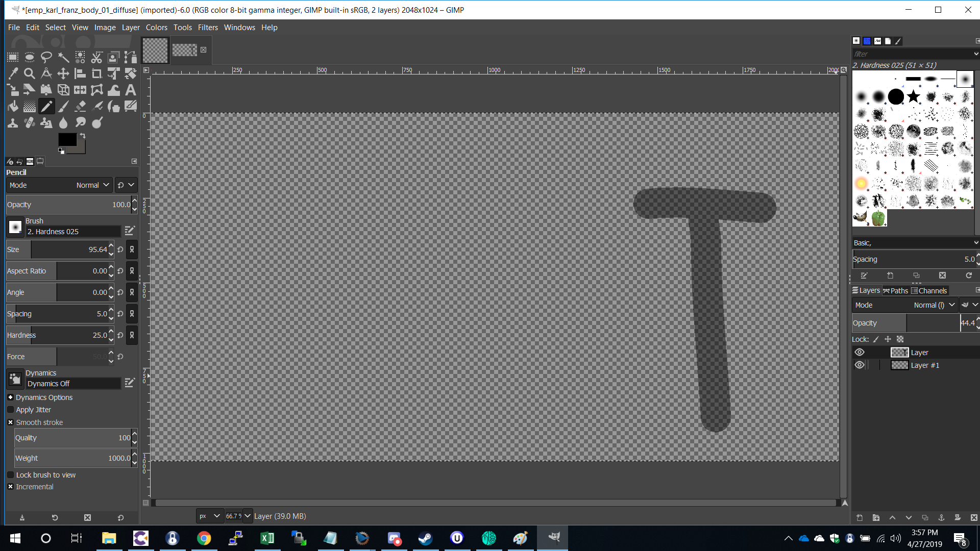This screenshot has width=980, height=551.
Task: Pick the Bucket Fill tool
Action: 13,107
